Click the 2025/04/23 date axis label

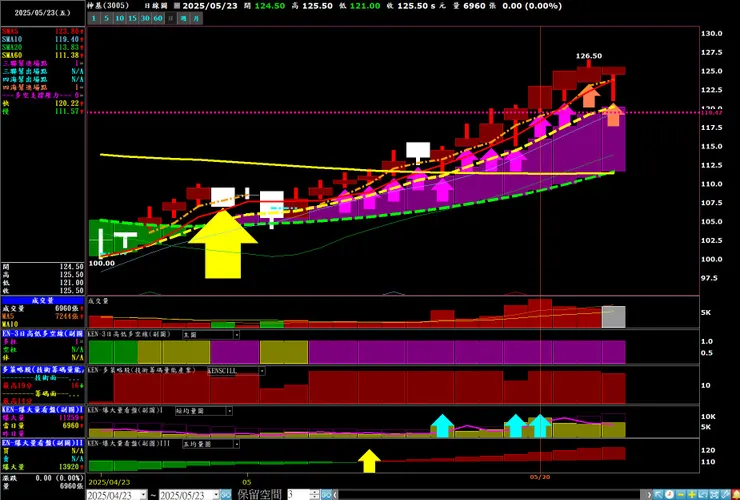(x=109, y=482)
